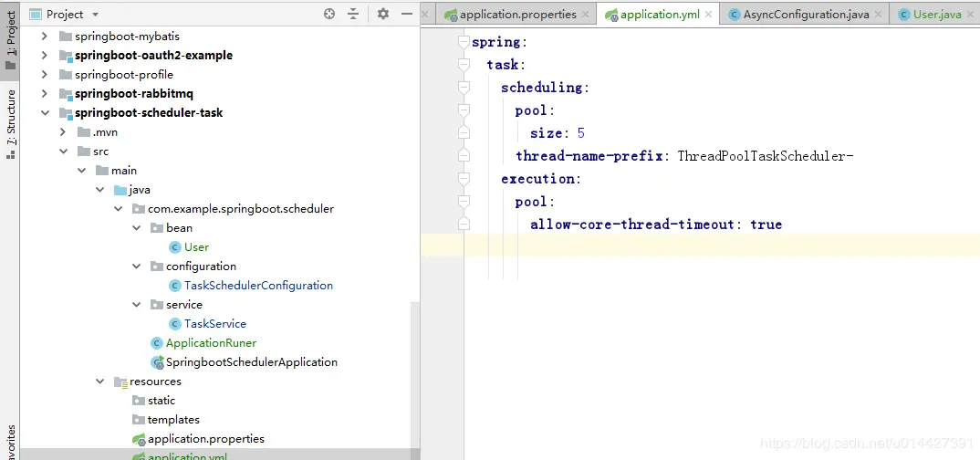The width and height of the screenshot is (980, 460).
Task: Fold the spring: block in gutter
Action: click(x=464, y=42)
